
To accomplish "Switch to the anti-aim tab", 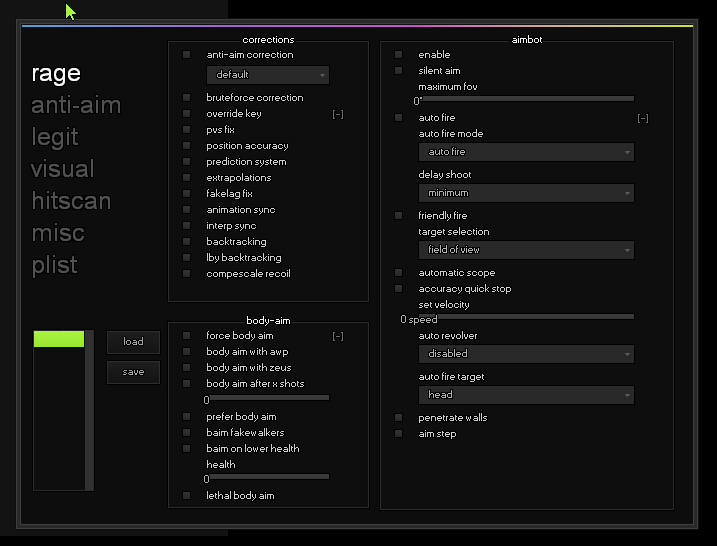I will 75,105.
